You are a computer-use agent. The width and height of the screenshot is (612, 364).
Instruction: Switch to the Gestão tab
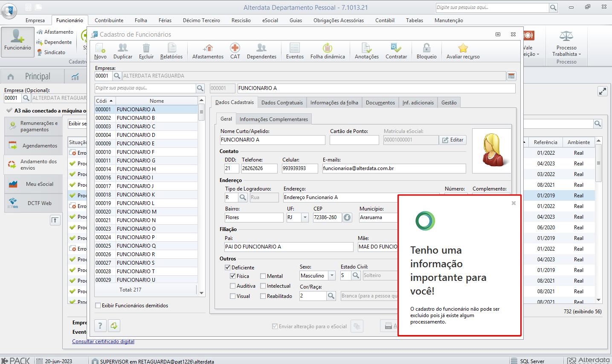pyautogui.click(x=449, y=103)
